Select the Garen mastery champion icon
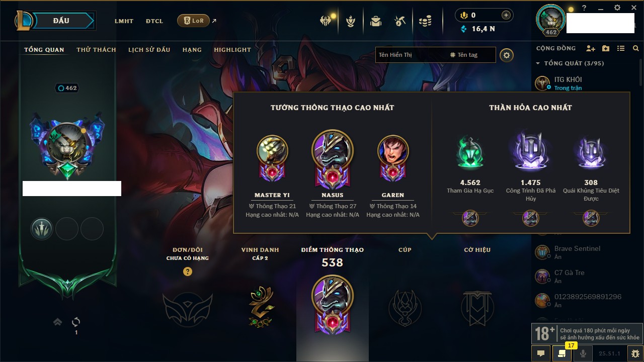Image resolution: width=644 pixels, height=362 pixels. click(393, 150)
